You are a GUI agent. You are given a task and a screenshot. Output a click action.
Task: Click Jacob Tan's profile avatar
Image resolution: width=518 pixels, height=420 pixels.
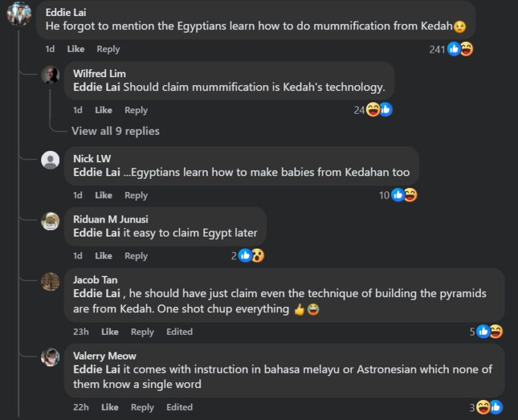(x=50, y=281)
